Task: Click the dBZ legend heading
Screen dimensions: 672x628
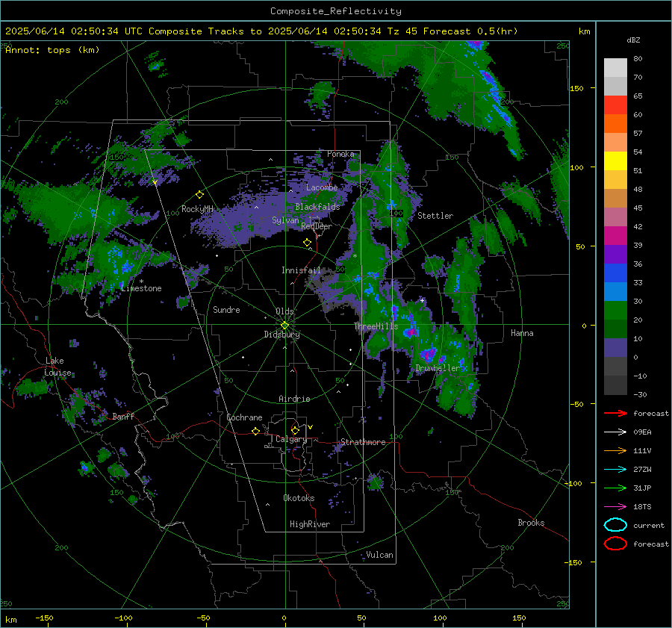Action: pyautogui.click(x=633, y=40)
